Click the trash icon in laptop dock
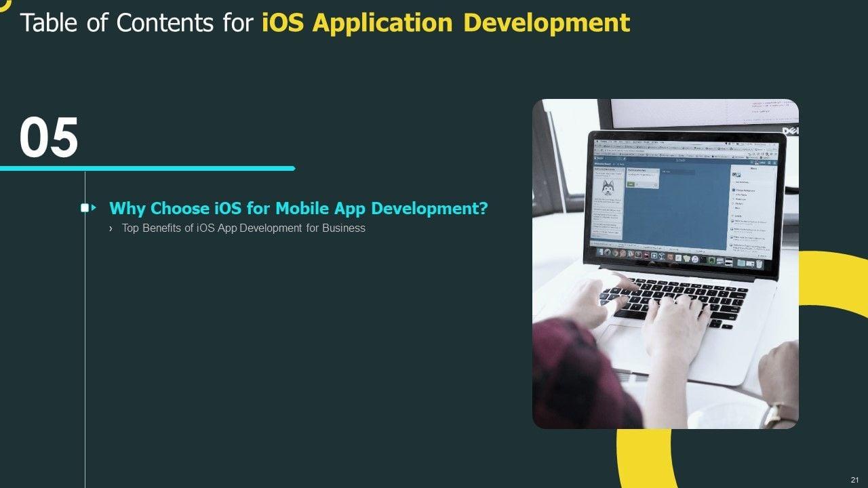The width and height of the screenshot is (868, 488). (x=759, y=264)
